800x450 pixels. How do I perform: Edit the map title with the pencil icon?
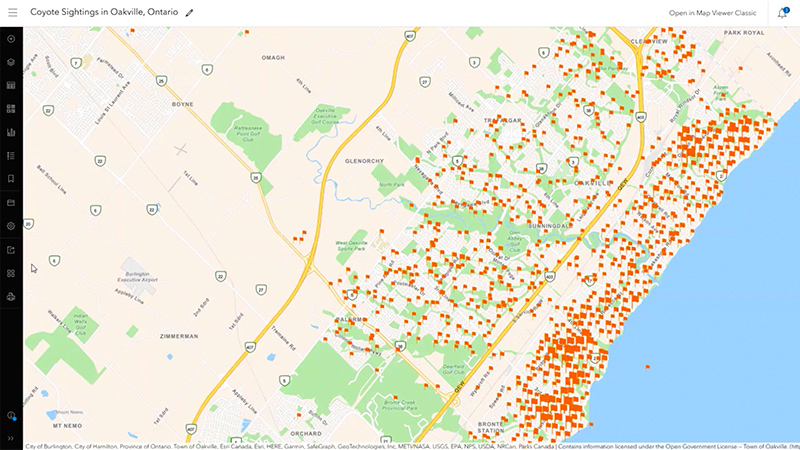point(189,13)
